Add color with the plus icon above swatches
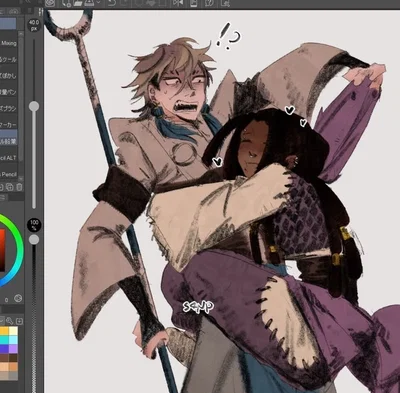This screenshot has height=393, width=400. pyautogui.click(x=19, y=321)
